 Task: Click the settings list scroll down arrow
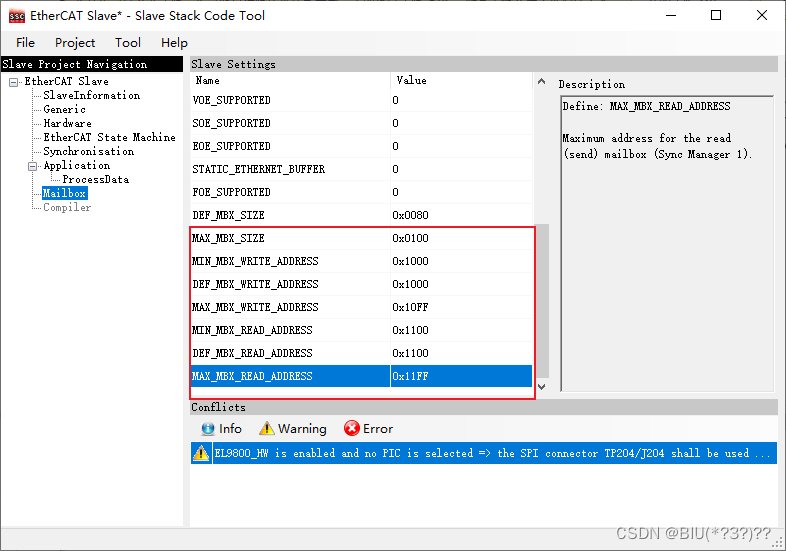pyautogui.click(x=541, y=387)
